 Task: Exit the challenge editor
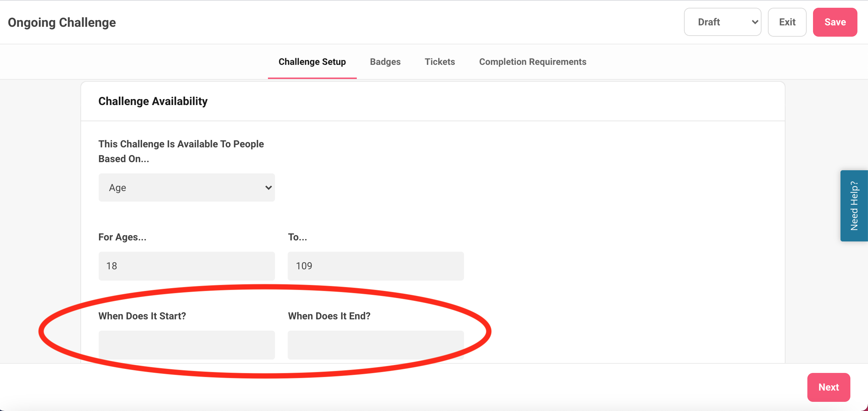coord(787,22)
